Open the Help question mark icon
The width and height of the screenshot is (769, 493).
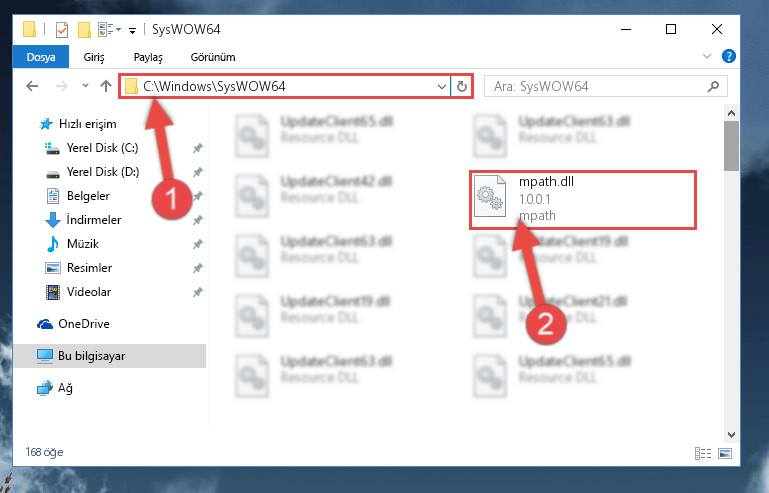click(x=728, y=56)
